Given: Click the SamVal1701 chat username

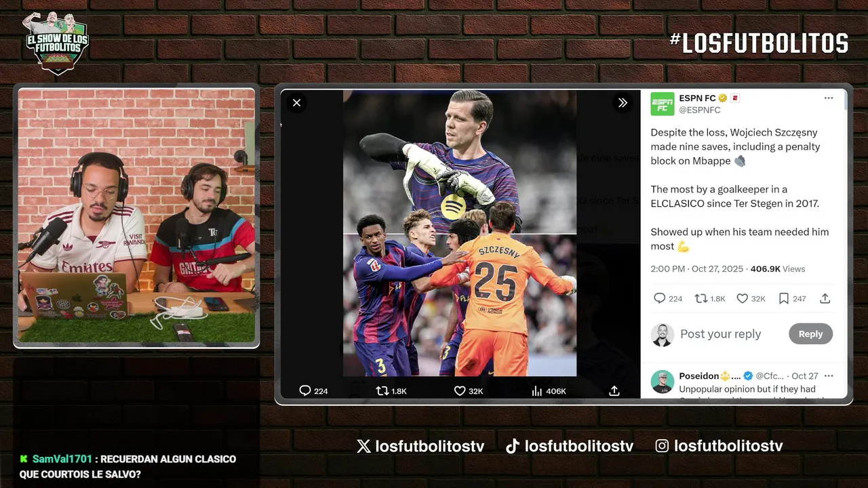Looking at the screenshot, I should coord(62,459).
